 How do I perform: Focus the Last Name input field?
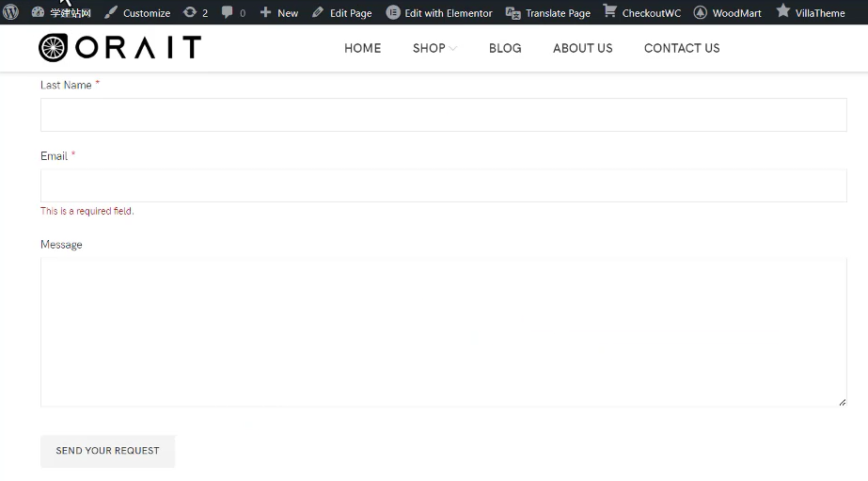(444, 115)
